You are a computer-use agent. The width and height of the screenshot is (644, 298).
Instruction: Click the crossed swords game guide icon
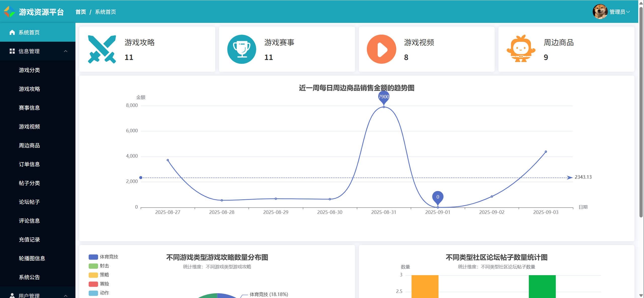(102, 49)
